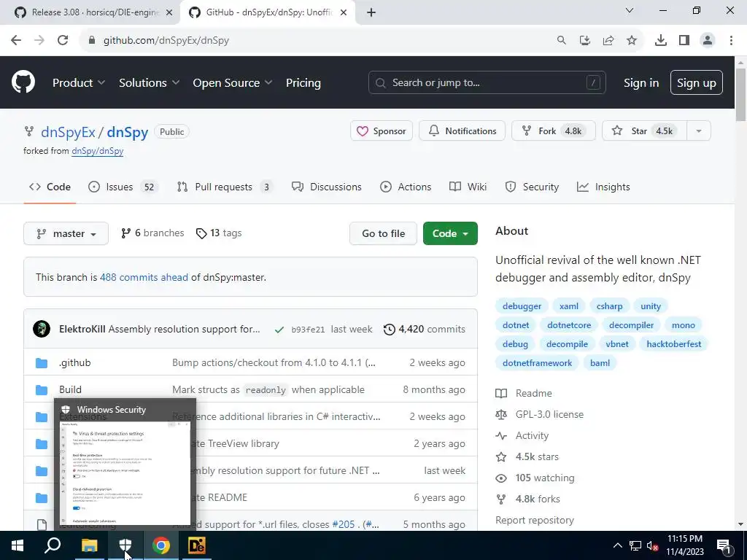Open the 488 commits ahead link
Screen dimensions: 747x560
pos(144,277)
